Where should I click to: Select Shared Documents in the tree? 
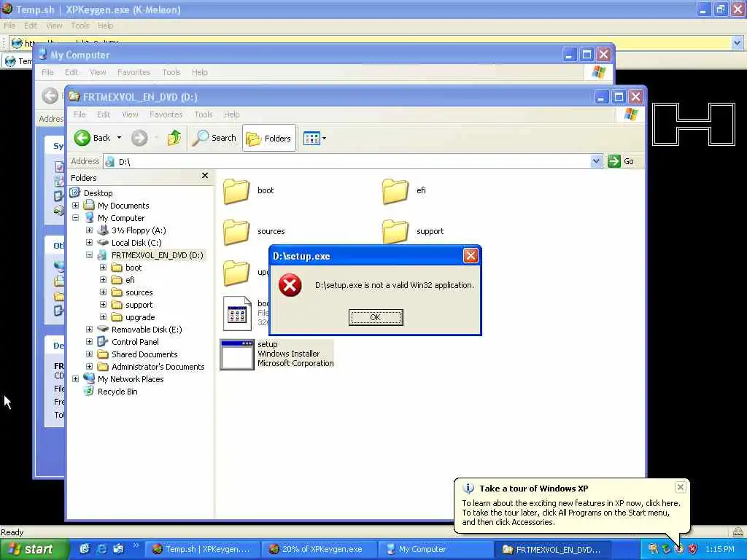tap(144, 354)
